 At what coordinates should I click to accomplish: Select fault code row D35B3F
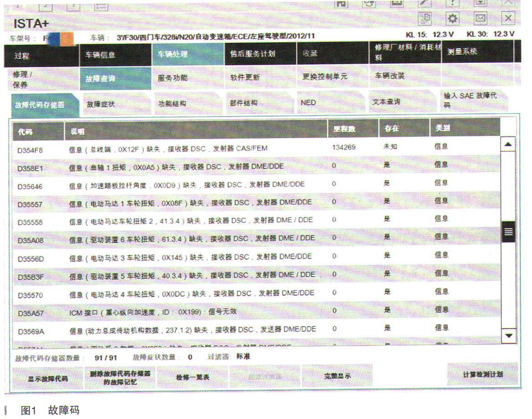pyautogui.click(x=256, y=275)
